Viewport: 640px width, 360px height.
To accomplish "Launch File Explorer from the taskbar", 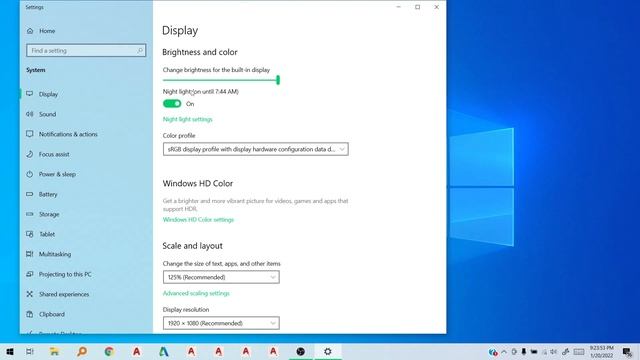I will coord(54,351).
